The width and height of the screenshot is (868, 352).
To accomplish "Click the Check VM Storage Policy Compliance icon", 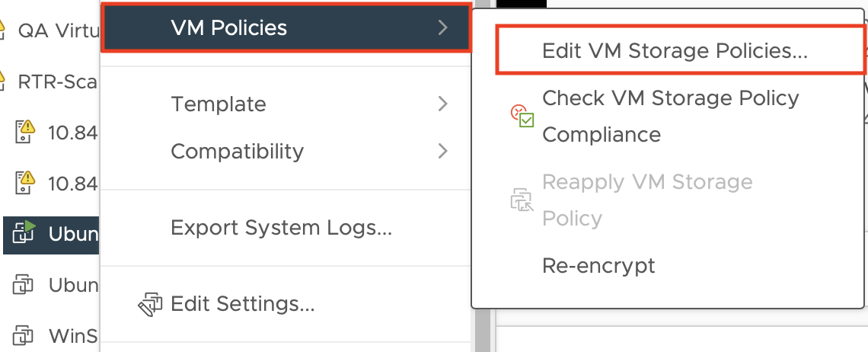I will (x=522, y=116).
